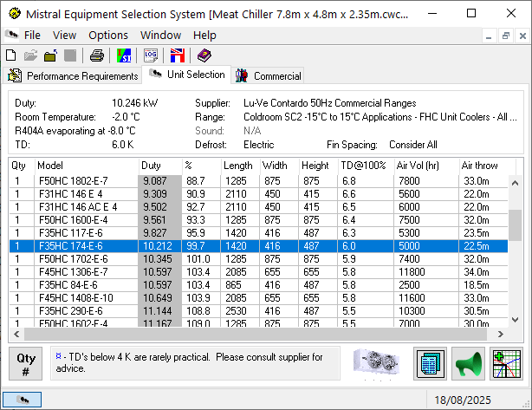The width and height of the screenshot is (532, 410).
Task: Select the F45HC 1306-E-7 row
Action: click(258, 272)
